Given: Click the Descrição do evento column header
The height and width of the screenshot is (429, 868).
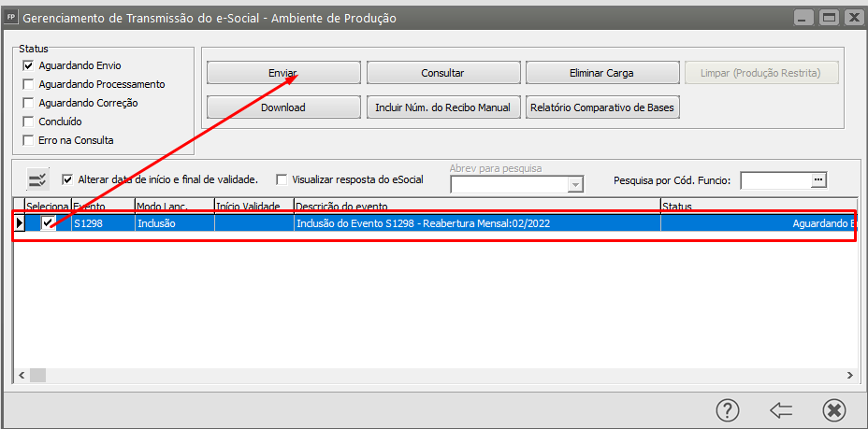Looking at the screenshot, I should (x=477, y=206).
